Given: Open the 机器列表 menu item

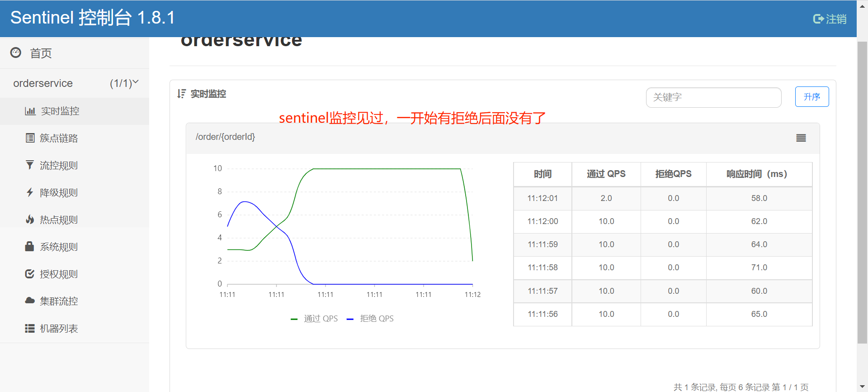Looking at the screenshot, I should click(x=75, y=329).
